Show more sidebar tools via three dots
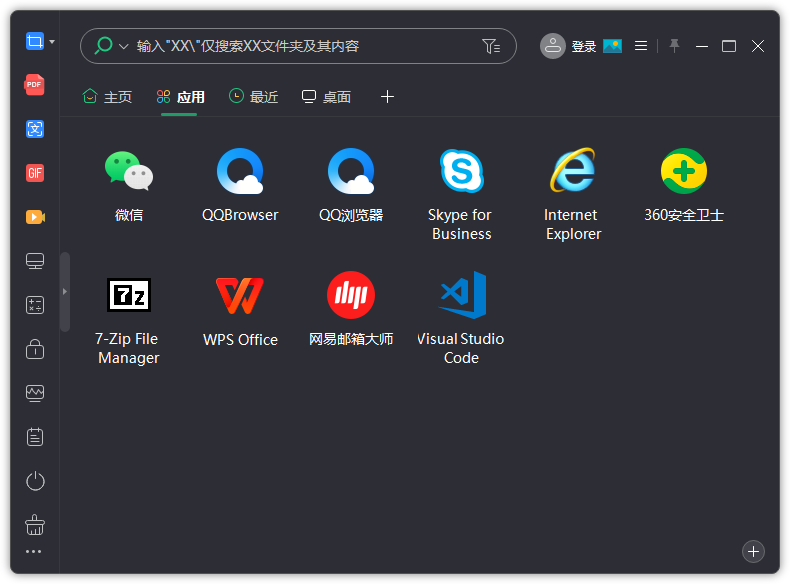 pos(34,552)
